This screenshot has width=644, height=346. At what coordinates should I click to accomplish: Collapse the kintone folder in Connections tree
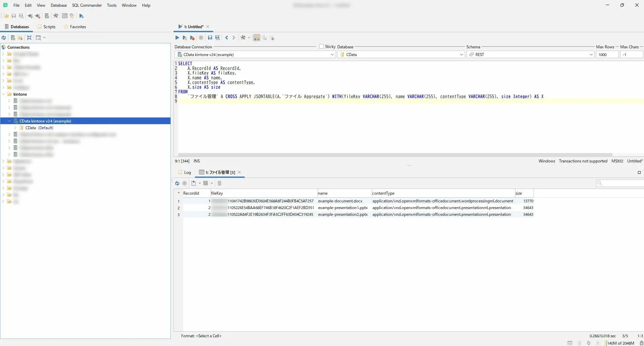coord(3,94)
